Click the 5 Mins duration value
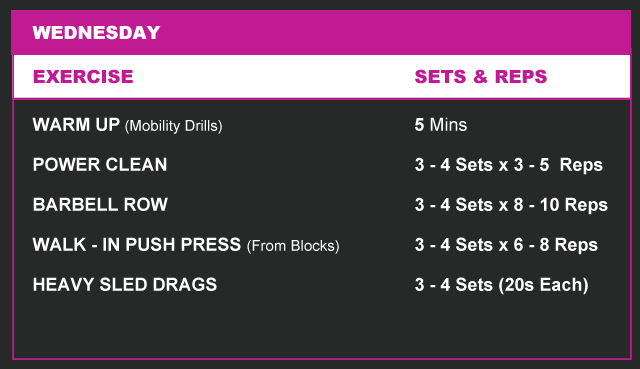This screenshot has width=640, height=369. [441, 124]
